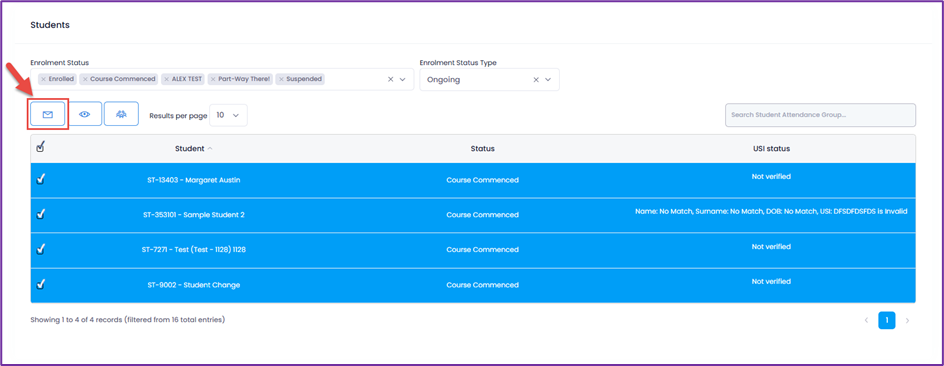Focus the Search Student Attendance Group field
This screenshot has width=944, height=366.
(820, 115)
